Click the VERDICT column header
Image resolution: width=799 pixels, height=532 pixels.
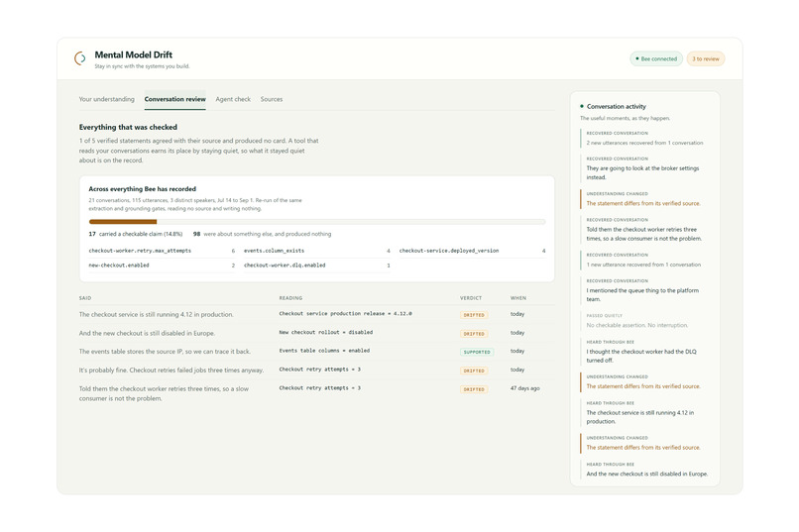(471, 298)
